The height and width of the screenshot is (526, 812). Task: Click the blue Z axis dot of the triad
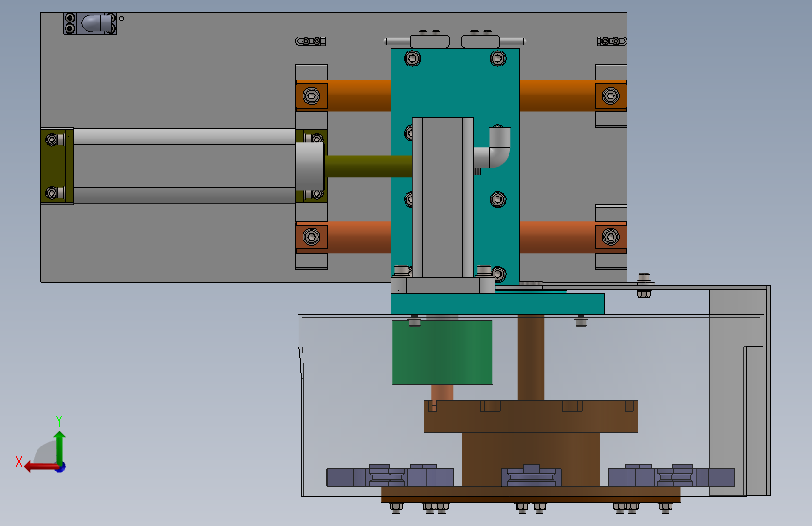61,467
